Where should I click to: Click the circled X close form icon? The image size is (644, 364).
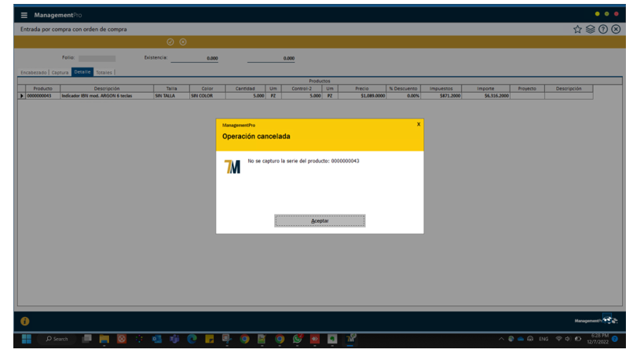point(616,29)
